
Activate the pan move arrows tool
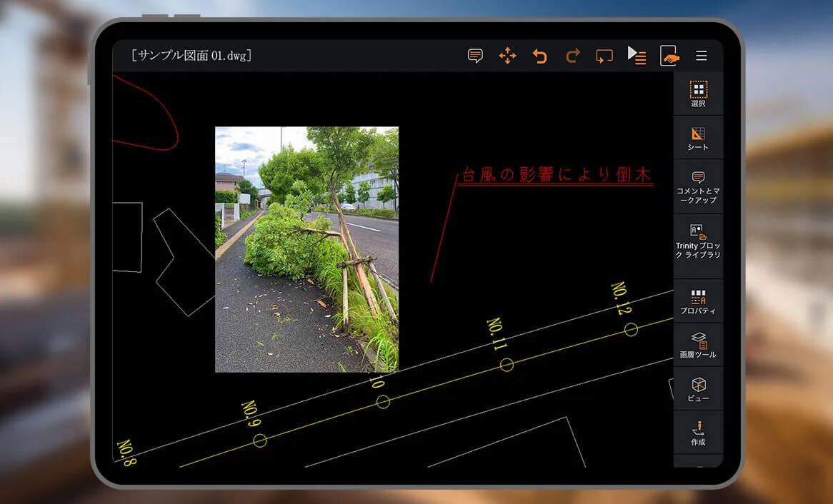(507, 56)
